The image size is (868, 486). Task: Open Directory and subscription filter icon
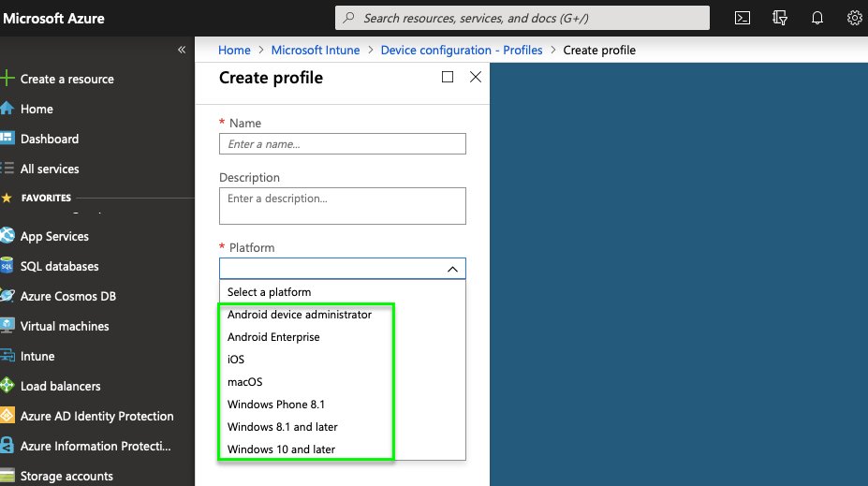click(780, 19)
